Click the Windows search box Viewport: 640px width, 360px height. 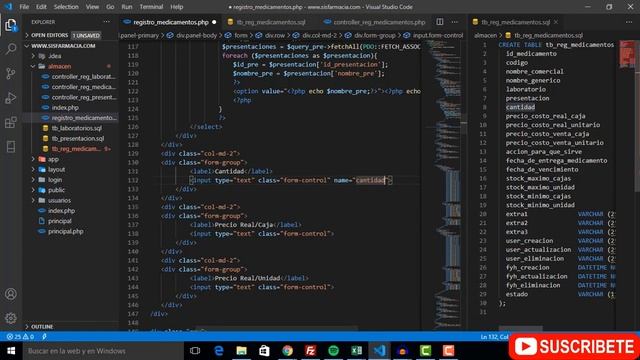104,351
